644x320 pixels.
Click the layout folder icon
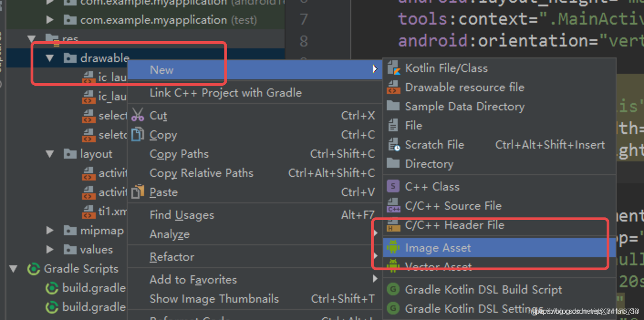[70, 154]
